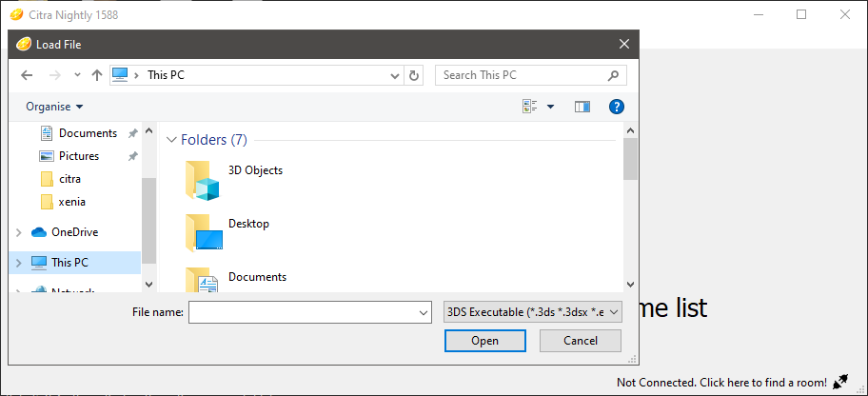868x396 pixels.
Task: Select the 3D Objects folder icon
Action: pyautogui.click(x=202, y=180)
